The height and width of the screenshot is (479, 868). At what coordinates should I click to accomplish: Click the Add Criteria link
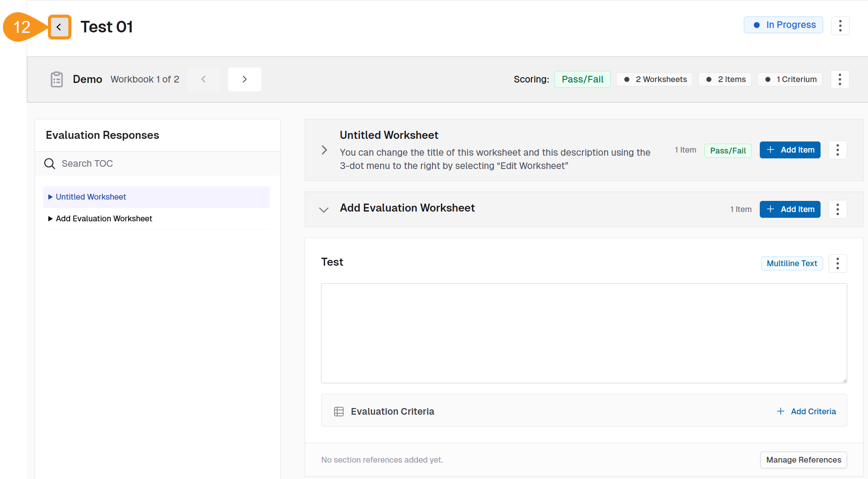coord(807,411)
